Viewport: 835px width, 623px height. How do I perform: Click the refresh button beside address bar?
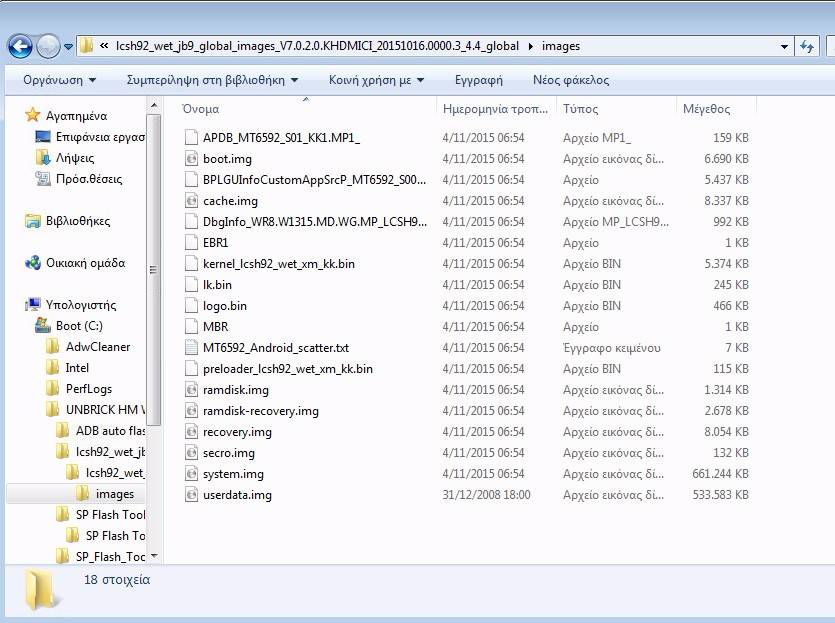click(807, 46)
